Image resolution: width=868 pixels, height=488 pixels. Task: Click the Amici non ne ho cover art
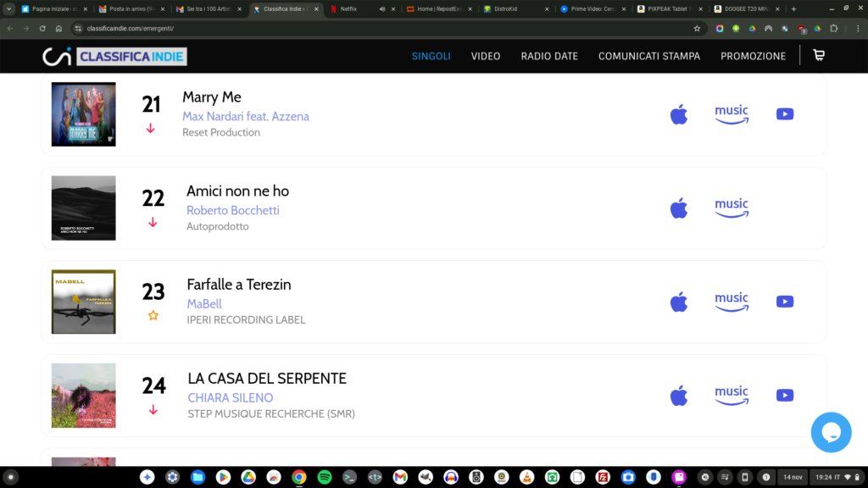(84, 208)
